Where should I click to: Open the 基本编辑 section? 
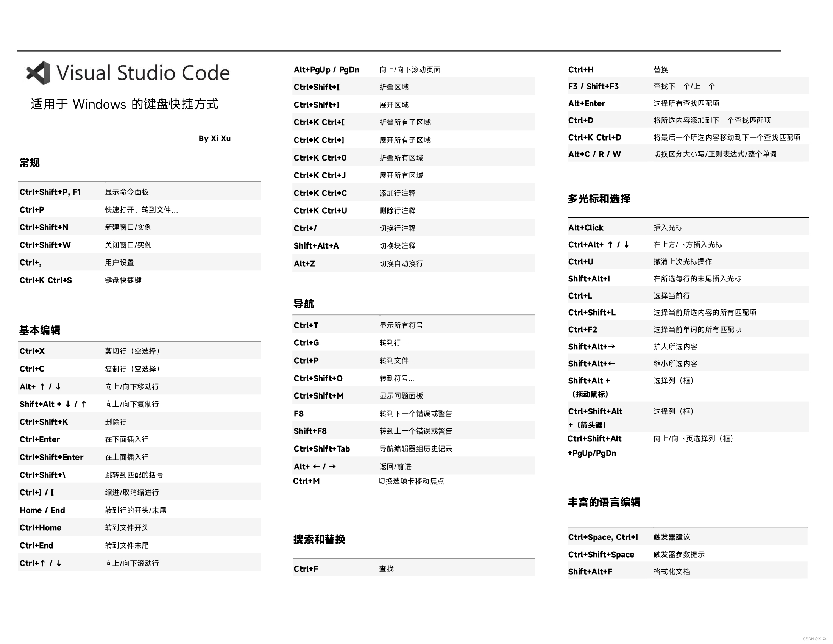[40, 330]
